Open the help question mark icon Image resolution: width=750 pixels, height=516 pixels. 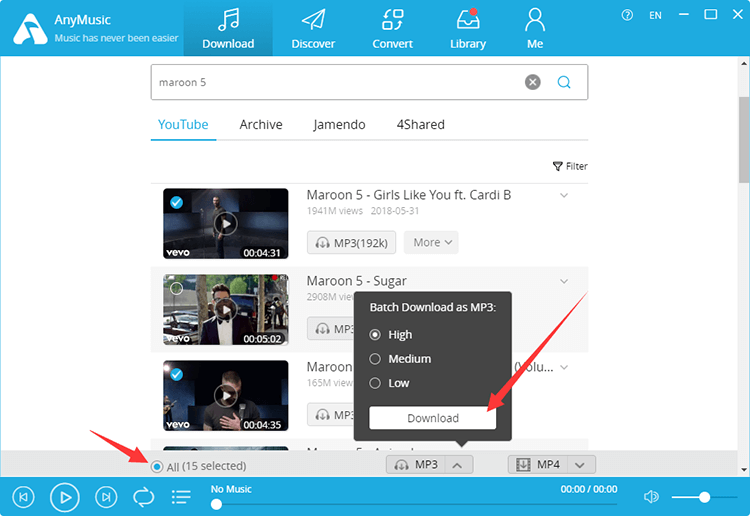[627, 15]
